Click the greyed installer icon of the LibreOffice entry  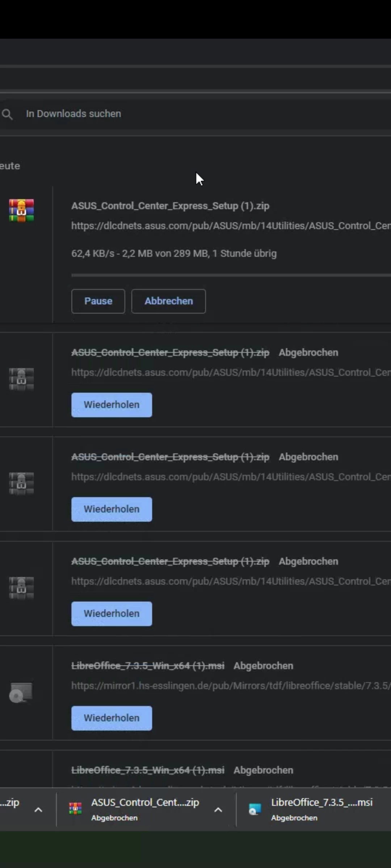tap(21, 693)
